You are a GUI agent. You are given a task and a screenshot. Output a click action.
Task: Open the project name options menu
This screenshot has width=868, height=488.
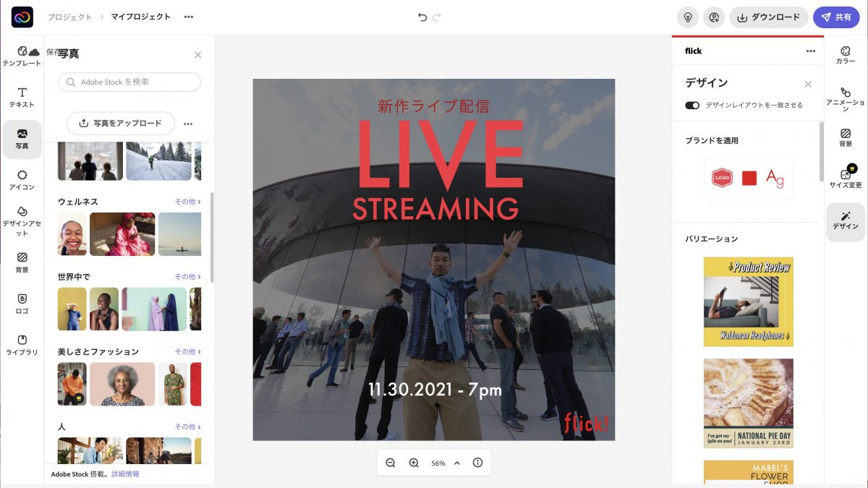coord(189,17)
